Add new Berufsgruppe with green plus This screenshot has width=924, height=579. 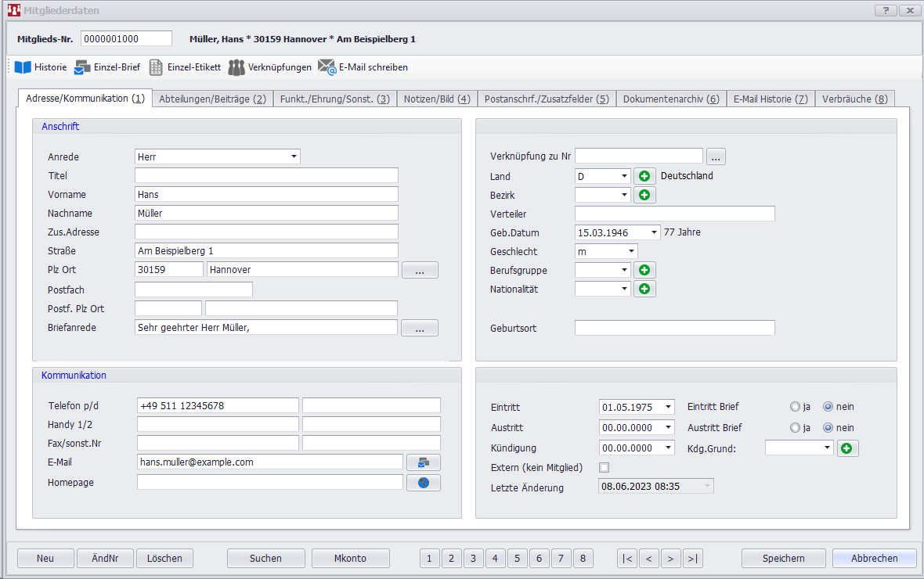[x=644, y=270]
